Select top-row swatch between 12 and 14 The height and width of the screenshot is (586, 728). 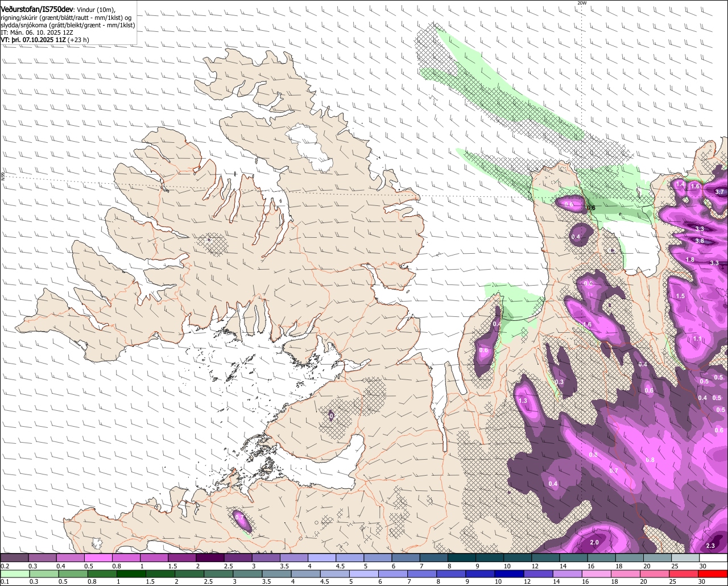546,558
